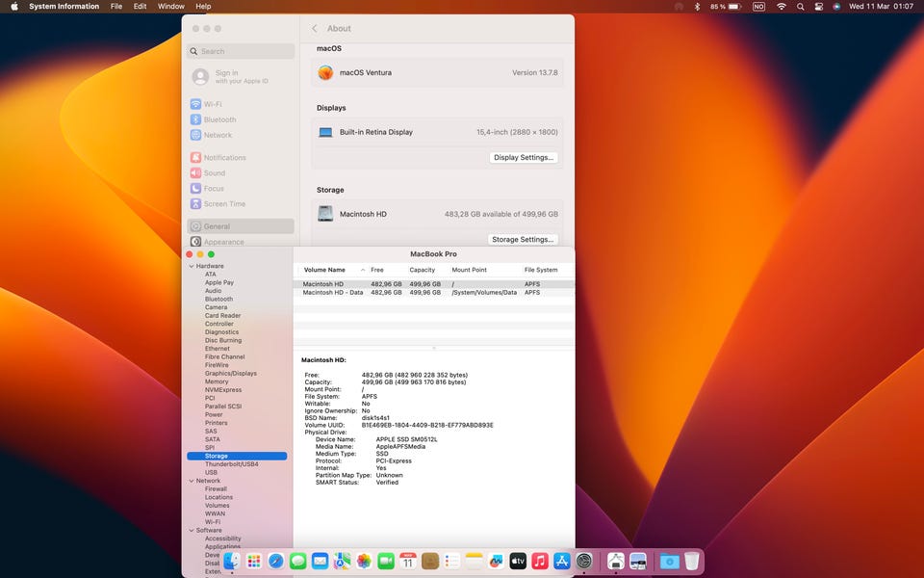Open Control Center in the menu bar

(x=819, y=7)
